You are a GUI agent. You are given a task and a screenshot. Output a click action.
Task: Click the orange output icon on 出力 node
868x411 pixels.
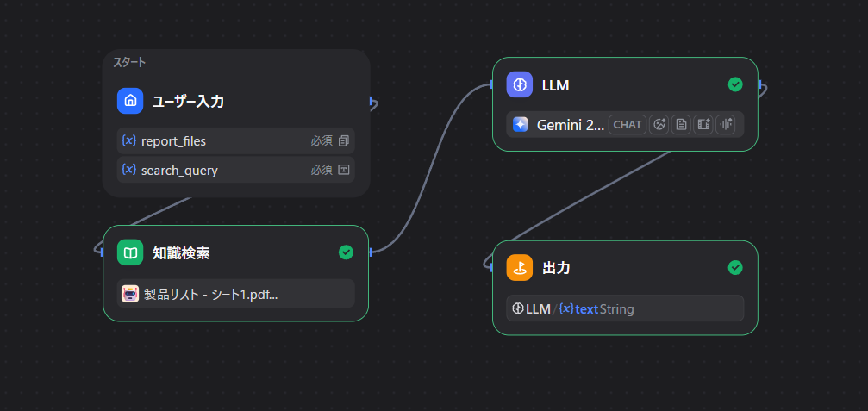pyautogui.click(x=520, y=267)
